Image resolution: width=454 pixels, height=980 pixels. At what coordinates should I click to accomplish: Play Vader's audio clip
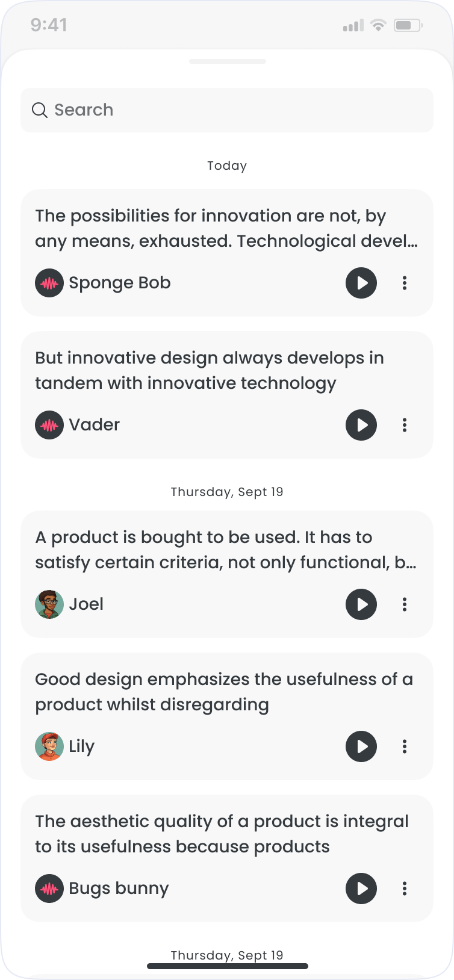(361, 425)
